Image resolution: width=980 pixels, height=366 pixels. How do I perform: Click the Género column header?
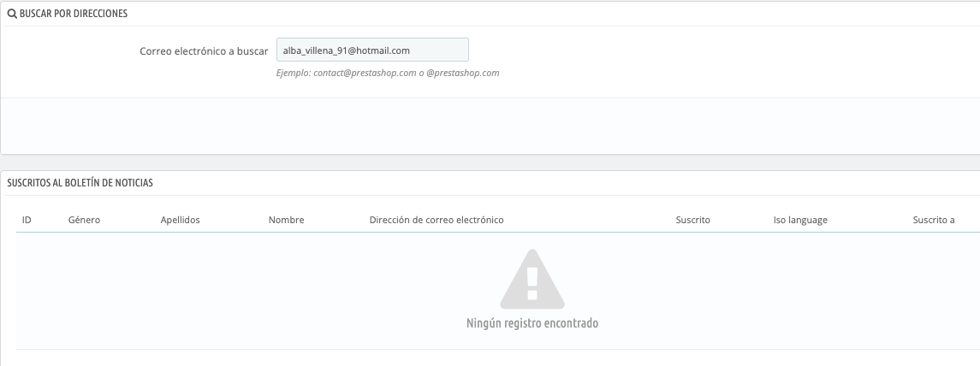pyautogui.click(x=84, y=220)
